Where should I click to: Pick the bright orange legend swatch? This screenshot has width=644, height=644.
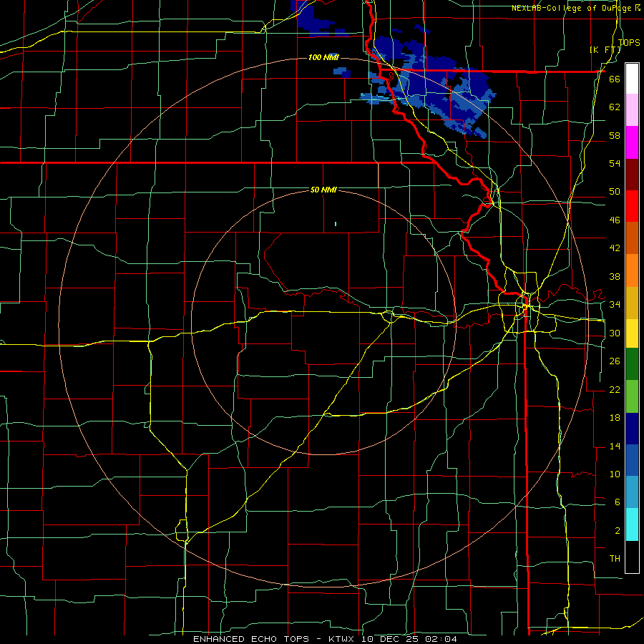tap(632, 270)
